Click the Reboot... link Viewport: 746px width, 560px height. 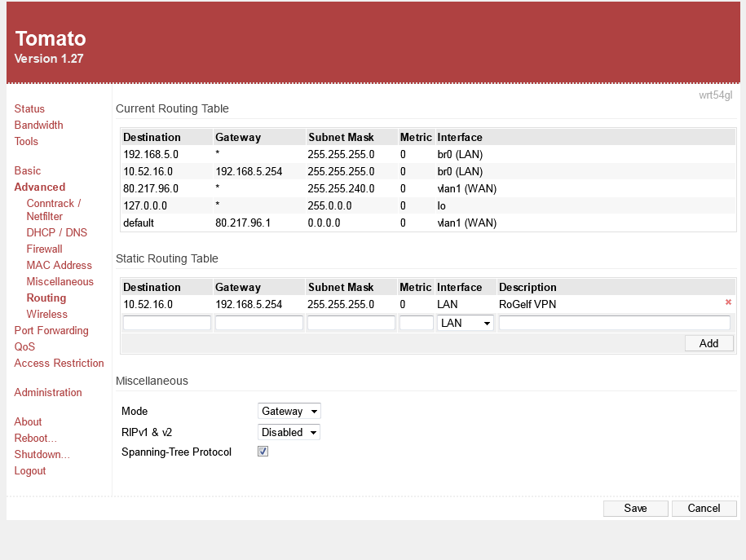point(35,439)
